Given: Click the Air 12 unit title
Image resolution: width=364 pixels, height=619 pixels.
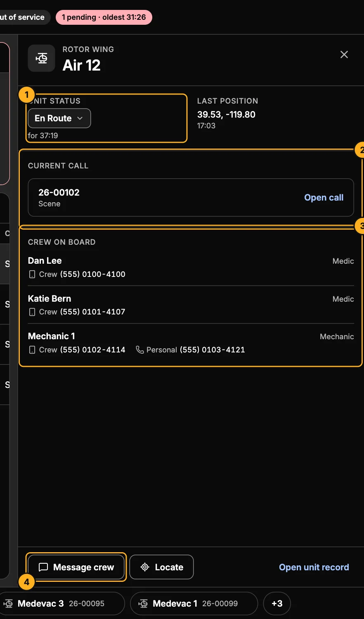Looking at the screenshot, I should 82,65.
